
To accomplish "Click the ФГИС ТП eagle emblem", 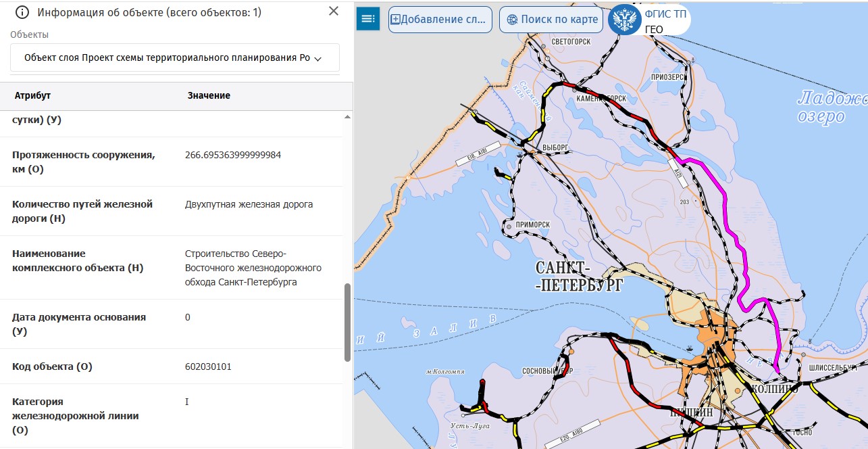I will (625, 20).
